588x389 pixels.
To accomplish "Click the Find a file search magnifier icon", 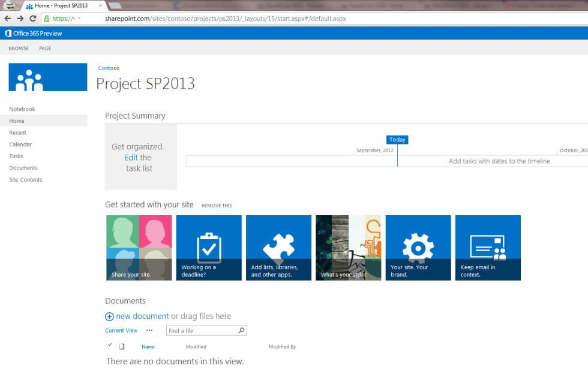I will (241, 330).
